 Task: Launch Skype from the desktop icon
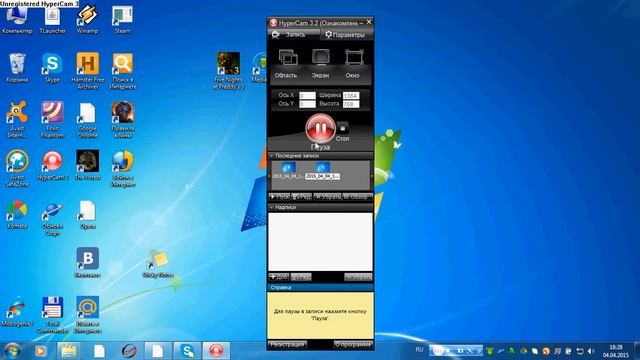coord(52,68)
